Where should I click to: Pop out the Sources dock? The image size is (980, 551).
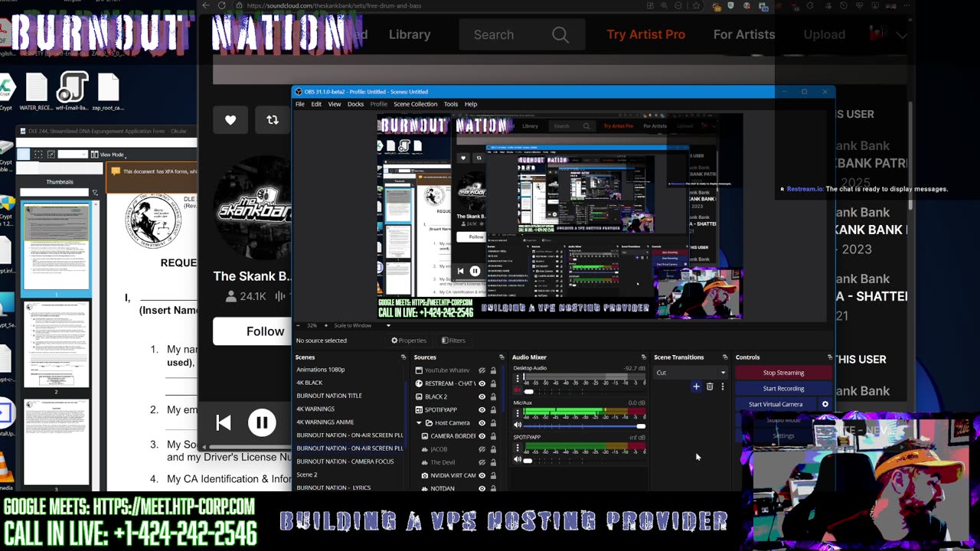coord(501,357)
